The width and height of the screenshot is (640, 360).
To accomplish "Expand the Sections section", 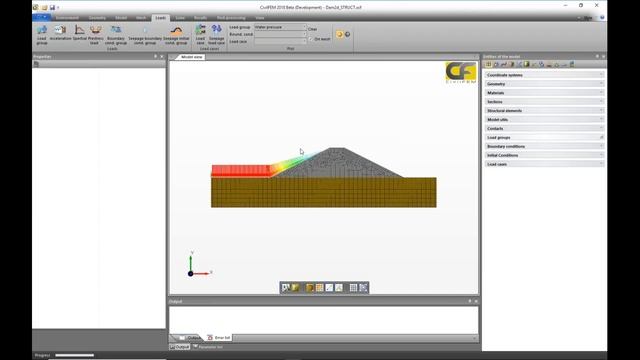I will coord(544,102).
